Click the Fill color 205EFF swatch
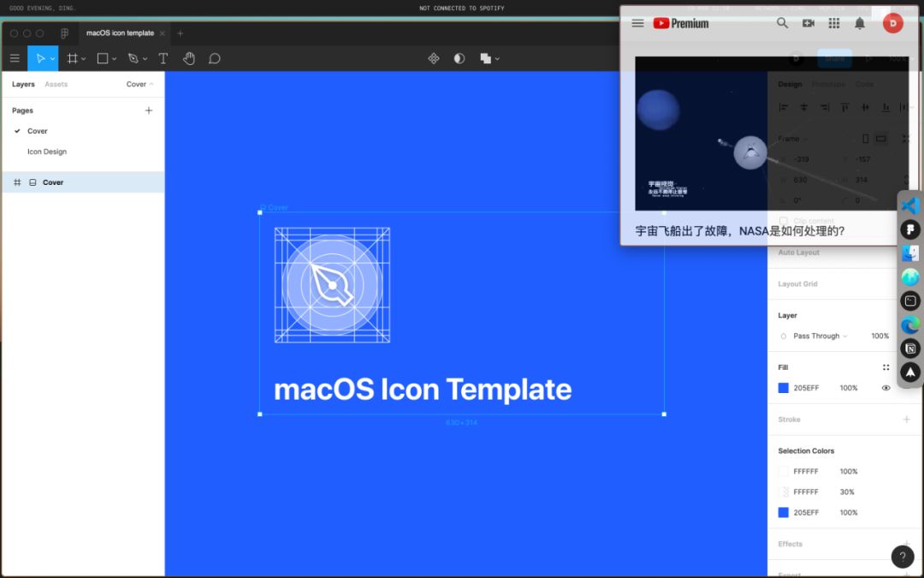924x578 pixels. click(x=783, y=388)
